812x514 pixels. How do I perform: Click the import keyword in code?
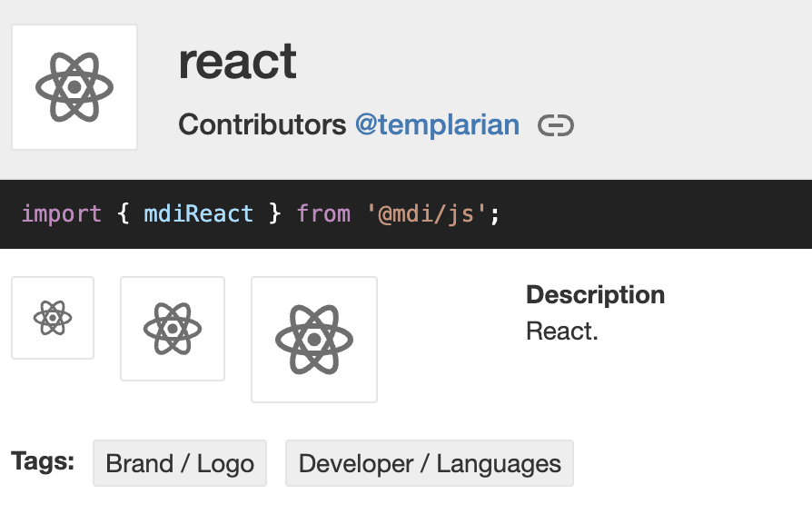pyautogui.click(x=62, y=213)
